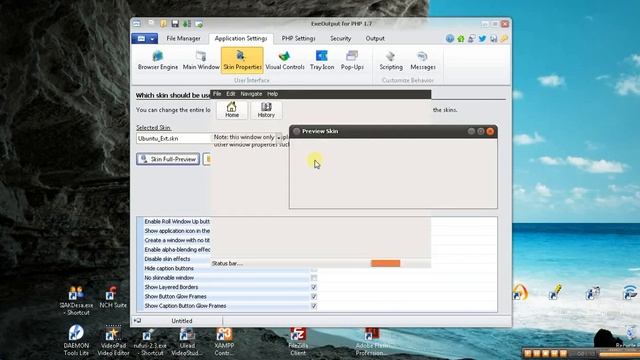Toggle the Show Button Glow Frames checkbox
The width and height of the screenshot is (640, 360).
[x=313, y=296]
